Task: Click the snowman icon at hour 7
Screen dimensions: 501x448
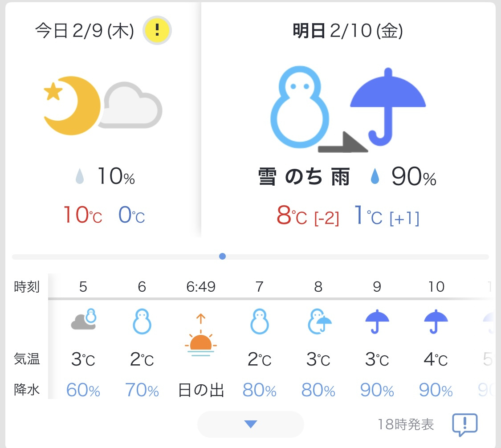Action: (x=259, y=321)
